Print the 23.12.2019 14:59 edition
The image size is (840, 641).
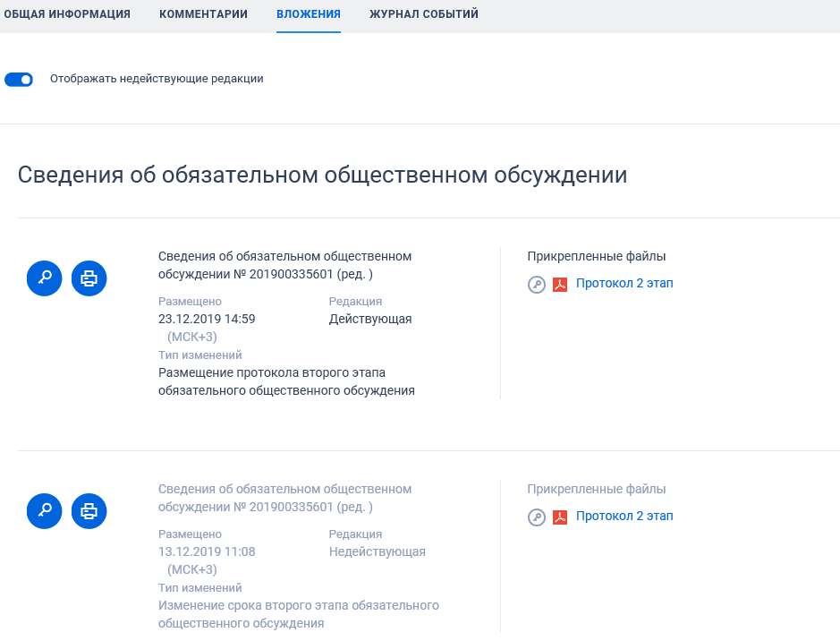(89, 278)
